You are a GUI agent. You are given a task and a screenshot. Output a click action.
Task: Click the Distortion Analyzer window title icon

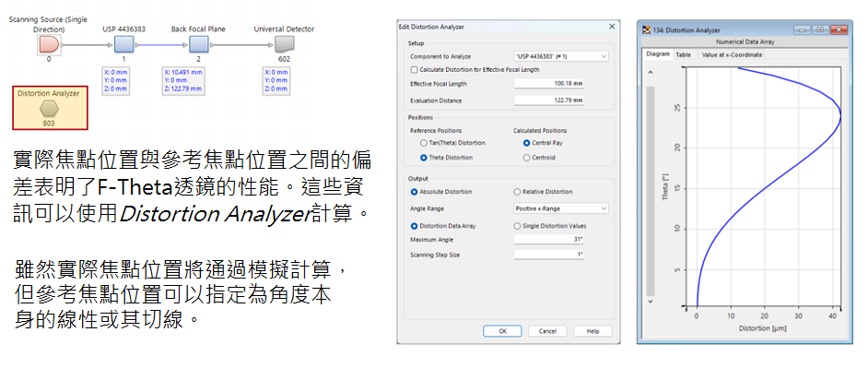[x=646, y=30]
